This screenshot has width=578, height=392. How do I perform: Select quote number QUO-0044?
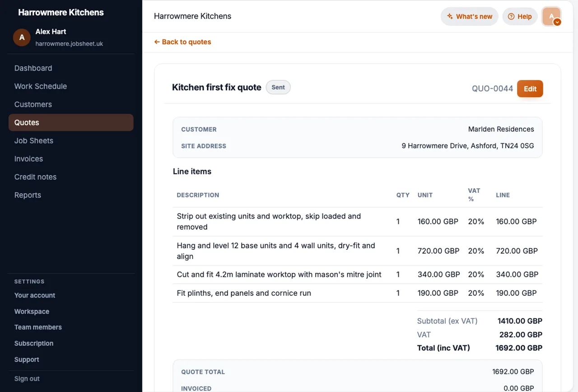tap(493, 89)
